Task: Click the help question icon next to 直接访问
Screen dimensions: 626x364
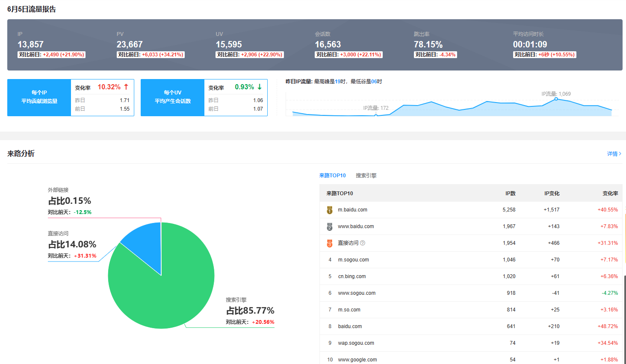Action: tap(363, 243)
